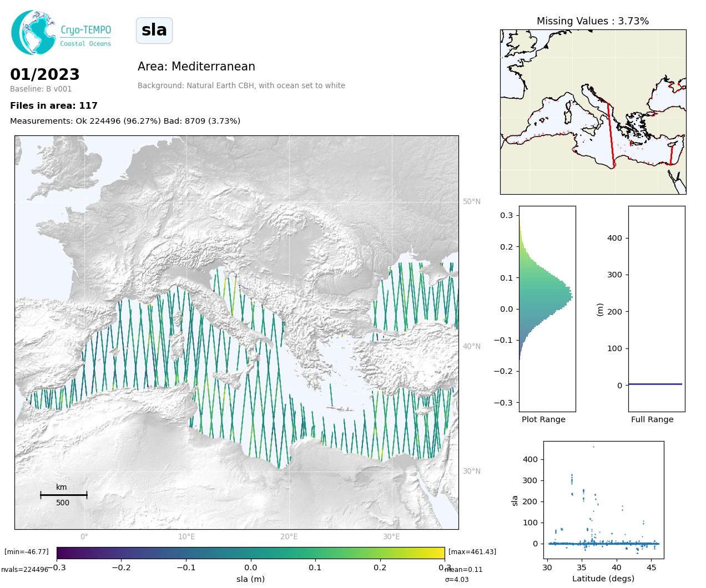Click the '(m)' unit label between histograms
Viewport: 706px width, 588px height.
point(600,310)
